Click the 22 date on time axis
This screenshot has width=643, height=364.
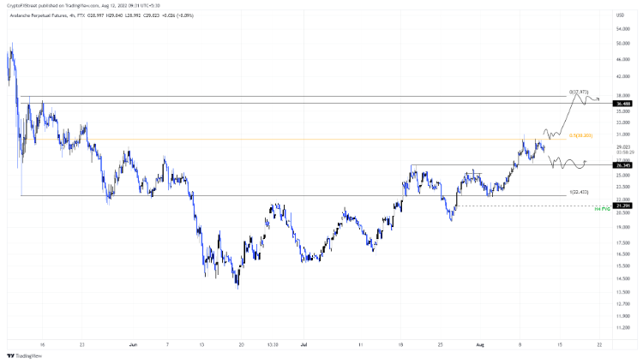(x=599, y=345)
